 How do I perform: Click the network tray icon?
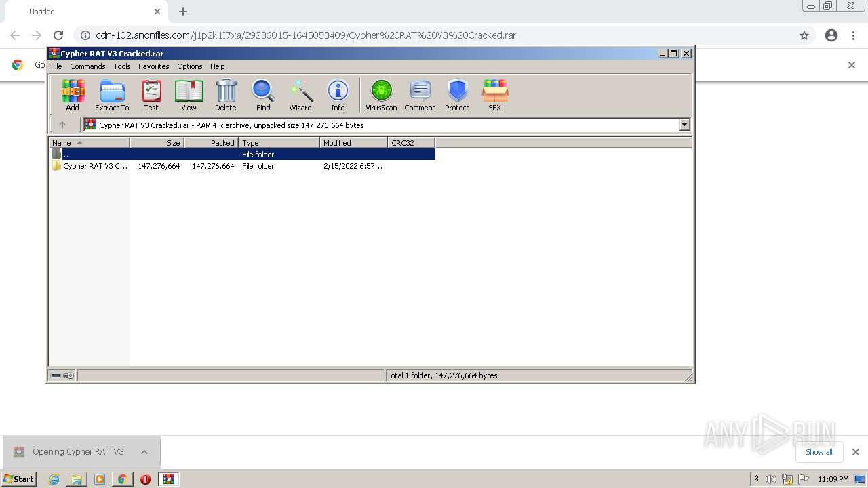787,479
